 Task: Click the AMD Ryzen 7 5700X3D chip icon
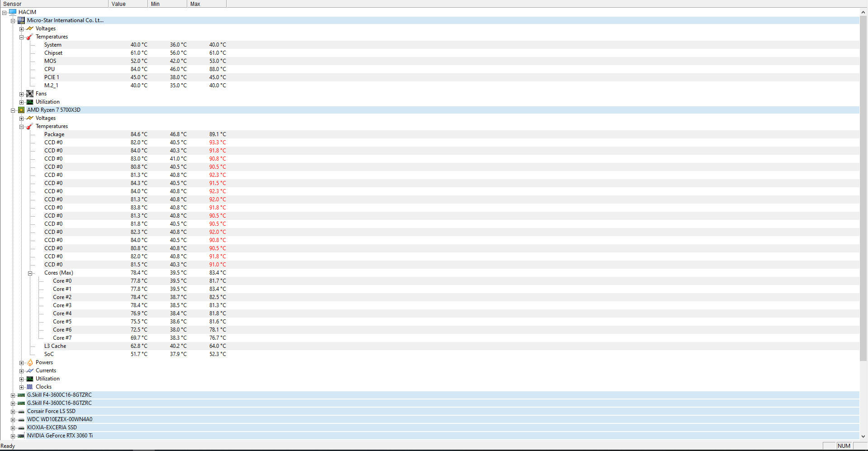click(x=21, y=110)
